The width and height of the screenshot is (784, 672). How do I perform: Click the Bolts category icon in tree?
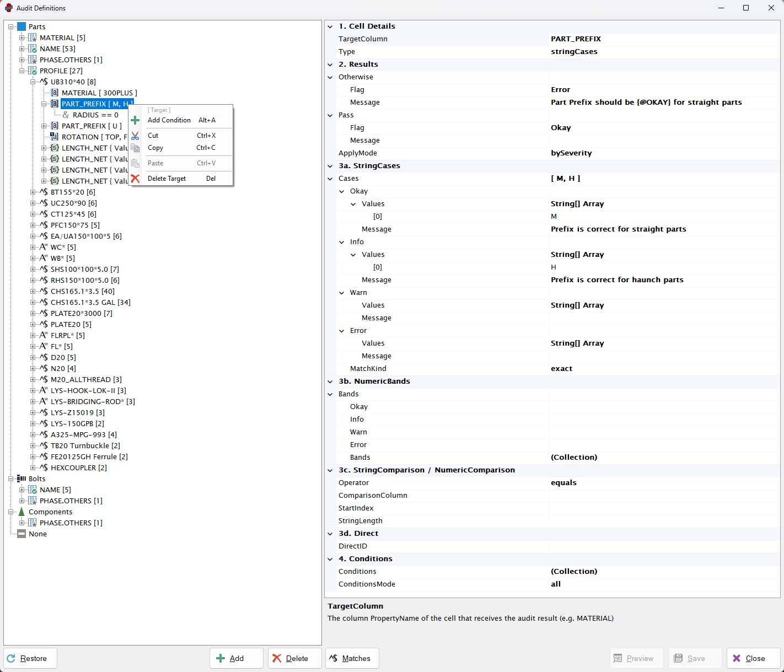pos(22,479)
